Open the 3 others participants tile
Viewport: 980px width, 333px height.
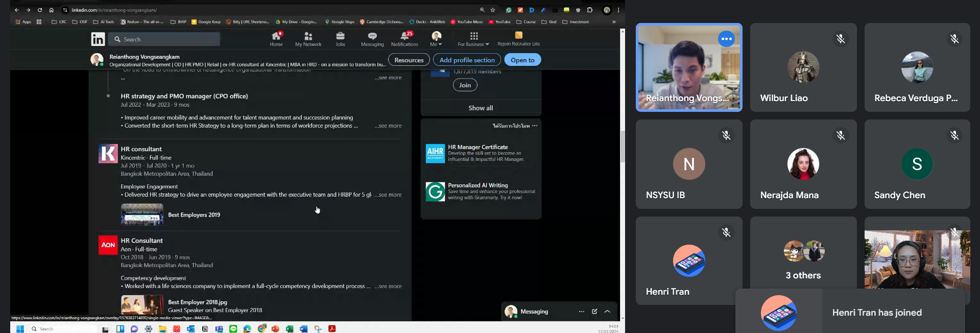point(803,260)
